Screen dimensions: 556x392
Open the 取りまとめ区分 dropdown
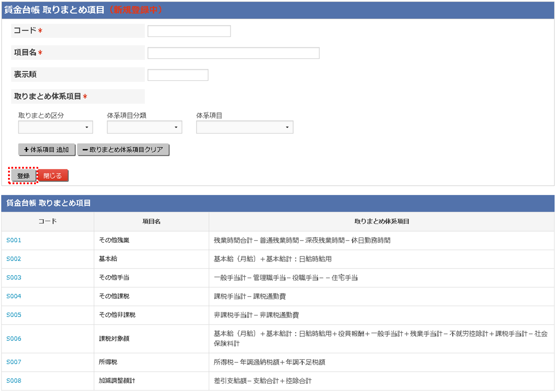click(x=55, y=127)
